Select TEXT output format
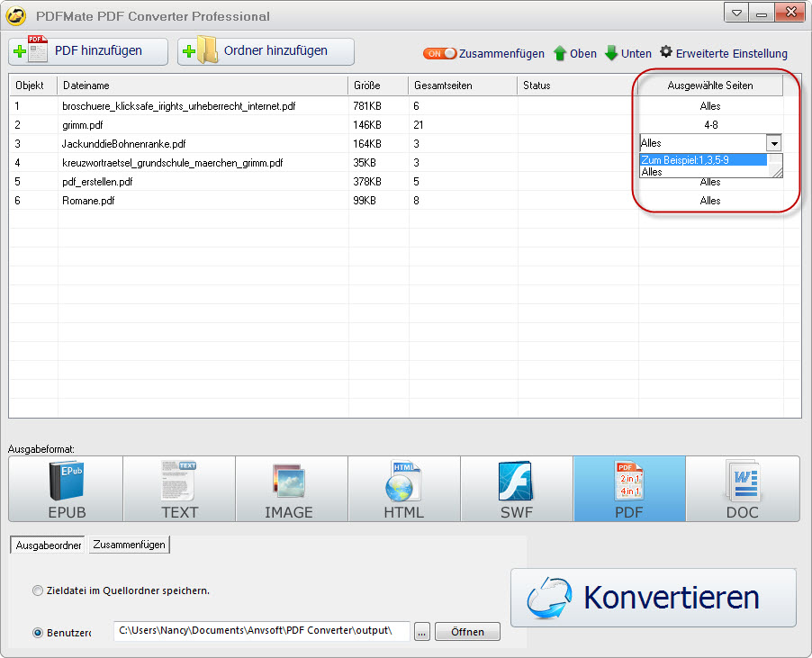The image size is (812, 658). tap(179, 489)
